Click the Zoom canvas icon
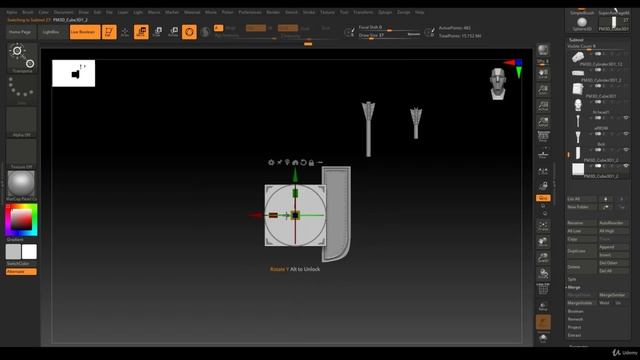The width and height of the screenshot is (640, 360). 543,90
